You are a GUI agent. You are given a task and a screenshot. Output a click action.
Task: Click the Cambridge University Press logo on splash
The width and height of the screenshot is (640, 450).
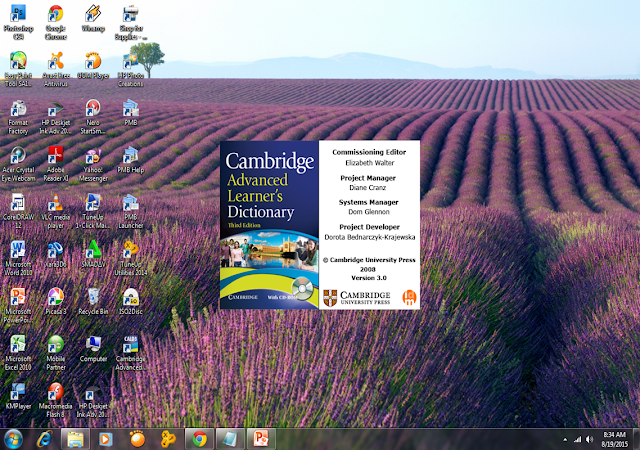click(357, 298)
